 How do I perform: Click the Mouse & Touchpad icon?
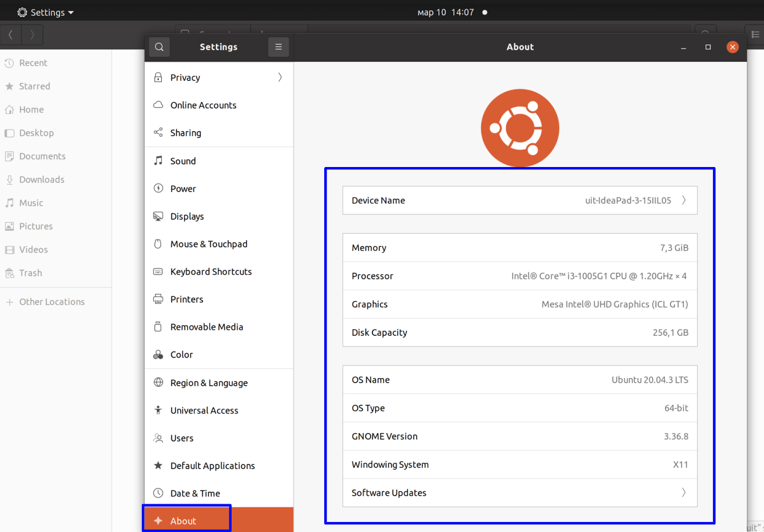[x=158, y=244]
